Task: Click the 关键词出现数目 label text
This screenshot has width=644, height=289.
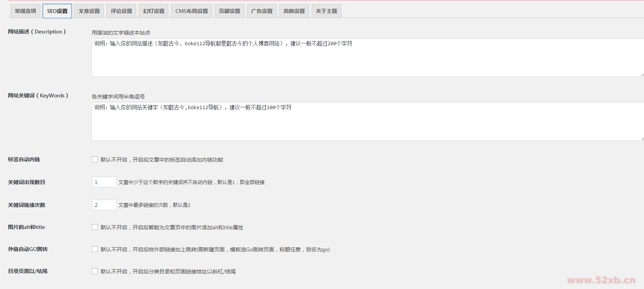Action: click(27, 182)
